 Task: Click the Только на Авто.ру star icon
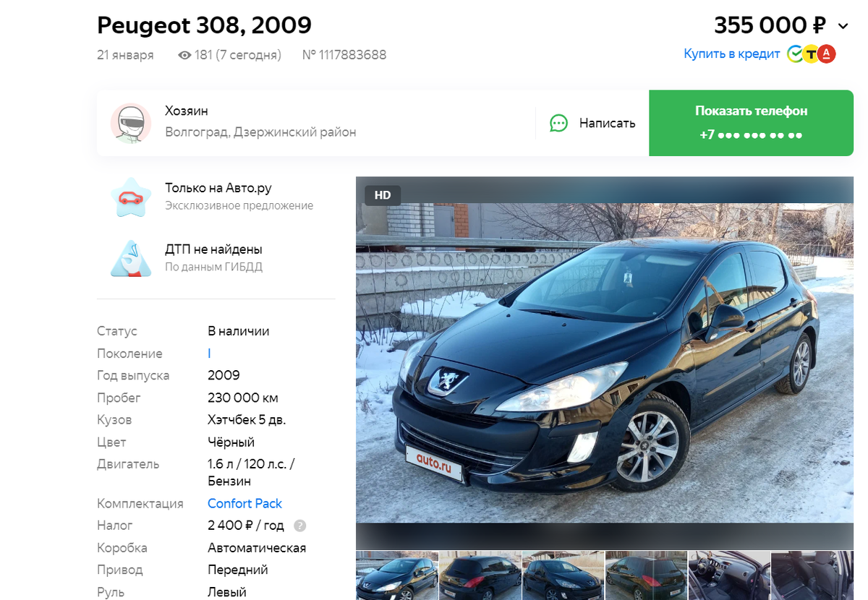(x=131, y=197)
